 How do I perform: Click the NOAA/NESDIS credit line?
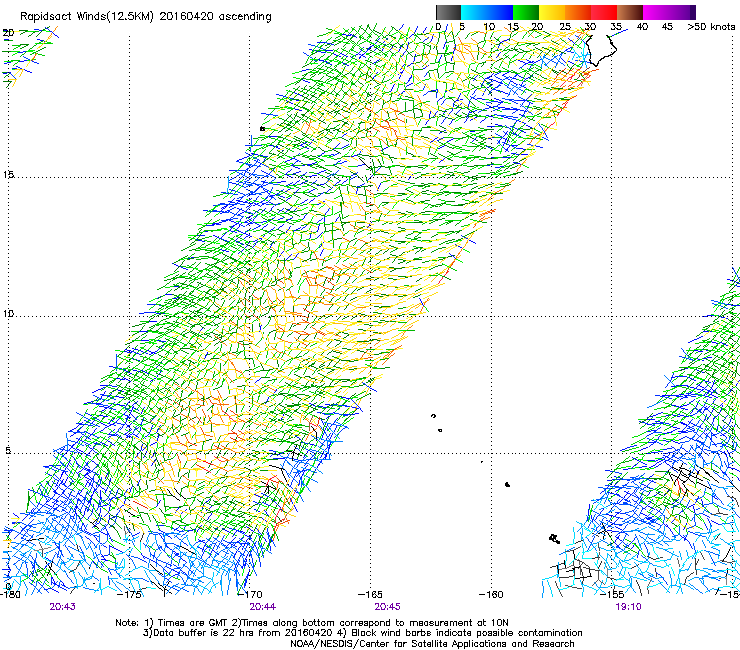click(432, 644)
